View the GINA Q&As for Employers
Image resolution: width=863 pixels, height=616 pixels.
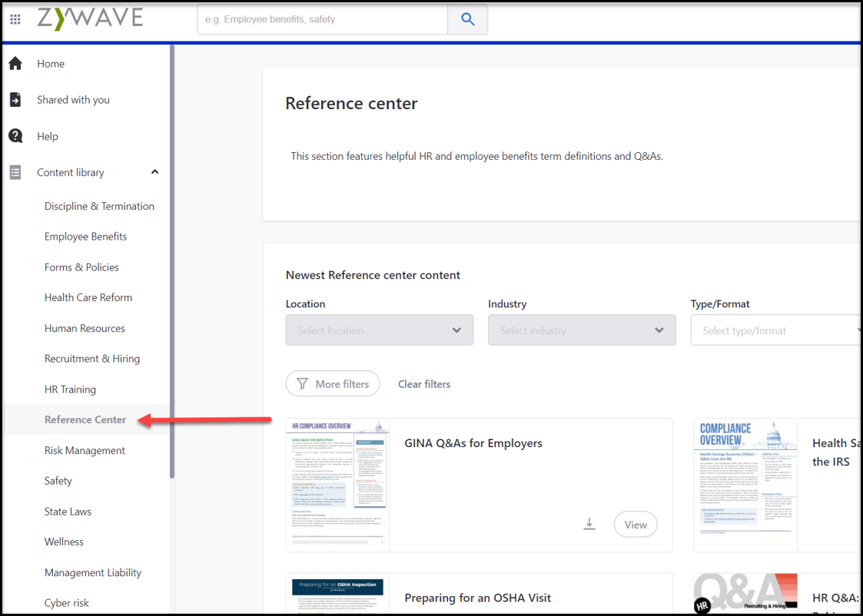pos(636,524)
